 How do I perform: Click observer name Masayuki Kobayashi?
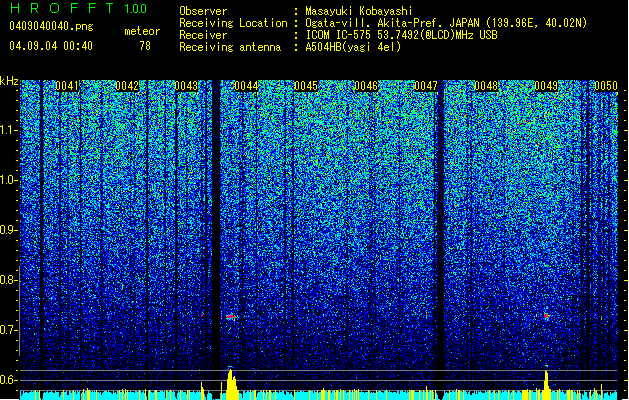(x=359, y=11)
